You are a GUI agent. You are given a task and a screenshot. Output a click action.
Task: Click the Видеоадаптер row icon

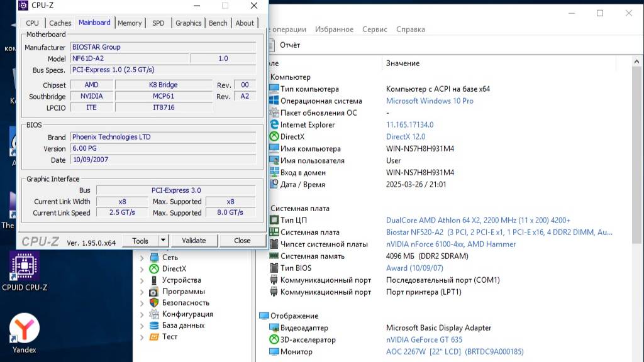click(x=274, y=327)
